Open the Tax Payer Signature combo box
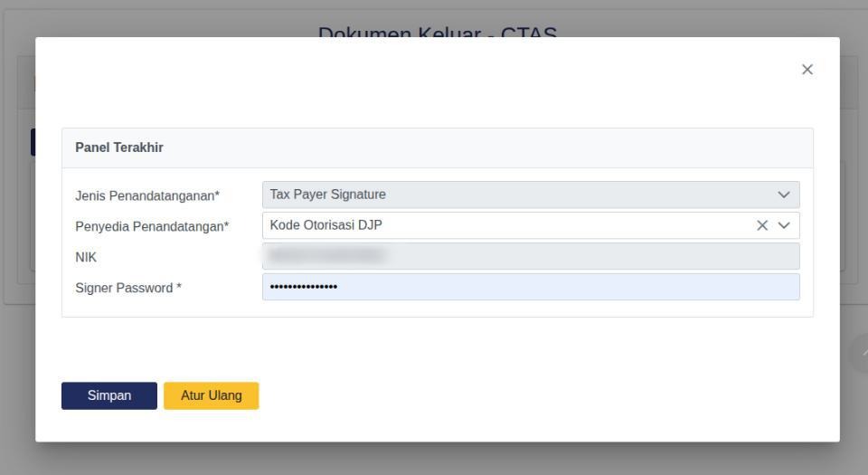Viewport: 868px width, 475px height. click(531, 195)
